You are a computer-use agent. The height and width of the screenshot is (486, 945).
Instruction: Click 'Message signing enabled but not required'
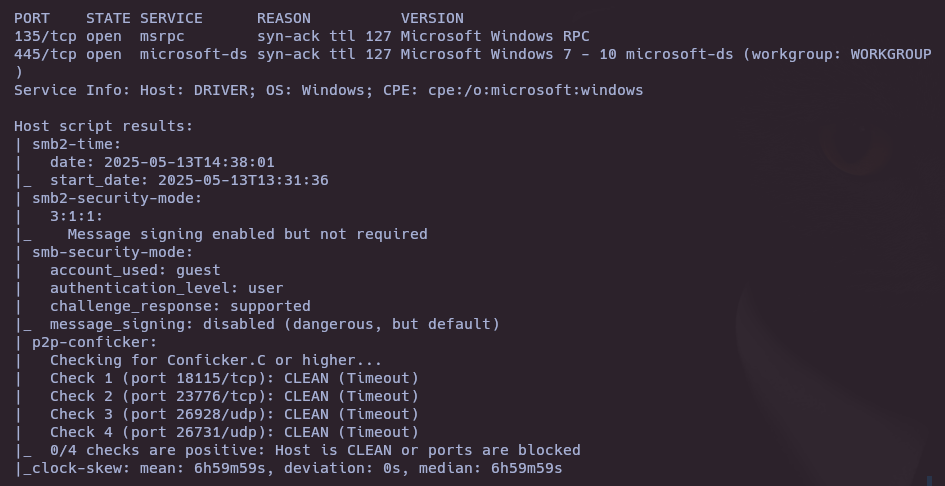(248, 235)
